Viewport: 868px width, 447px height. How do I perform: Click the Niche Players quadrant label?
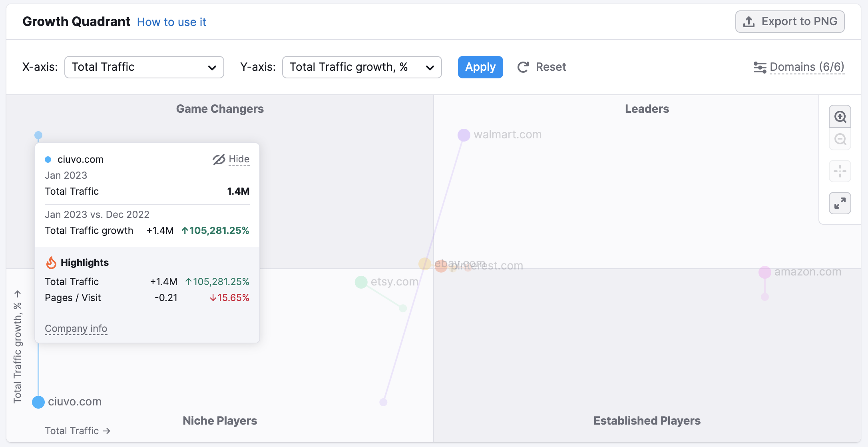pyautogui.click(x=220, y=421)
